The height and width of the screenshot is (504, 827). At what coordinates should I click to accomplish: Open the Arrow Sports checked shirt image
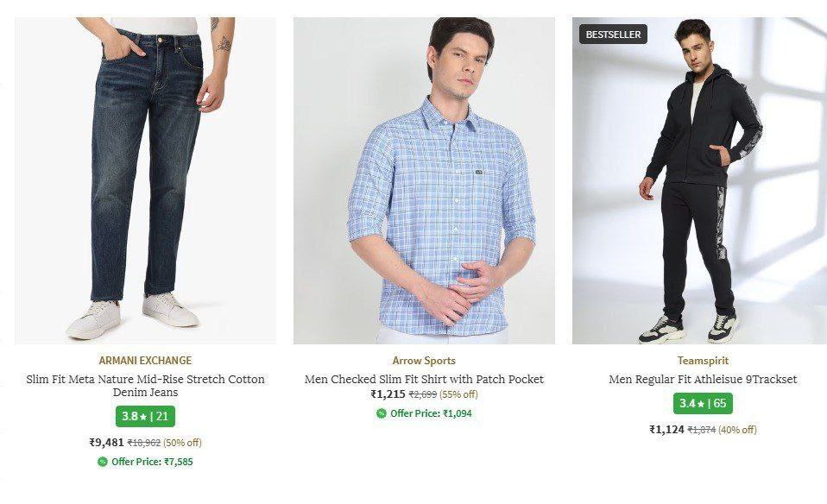tap(424, 181)
